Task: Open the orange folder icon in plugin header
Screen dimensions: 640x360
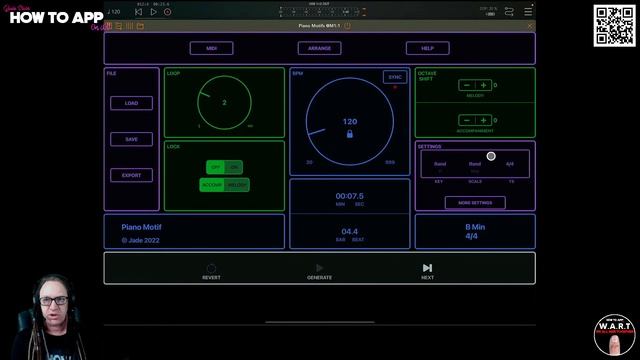Action: (x=140, y=26)
